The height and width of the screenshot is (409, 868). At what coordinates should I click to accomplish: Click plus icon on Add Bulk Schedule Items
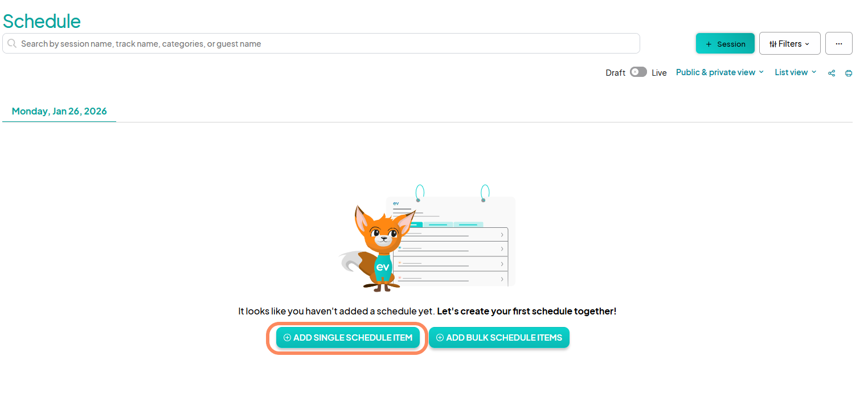(440, 338)
